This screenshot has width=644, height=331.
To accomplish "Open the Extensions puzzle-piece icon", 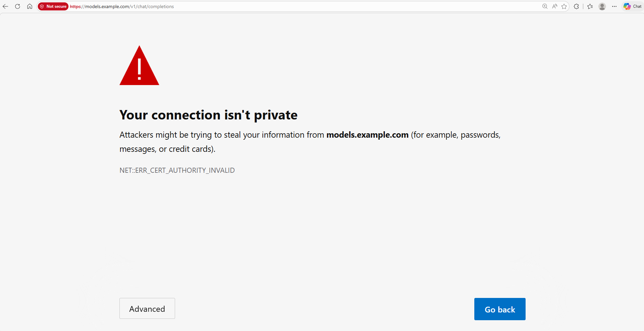I will point(576,6).
